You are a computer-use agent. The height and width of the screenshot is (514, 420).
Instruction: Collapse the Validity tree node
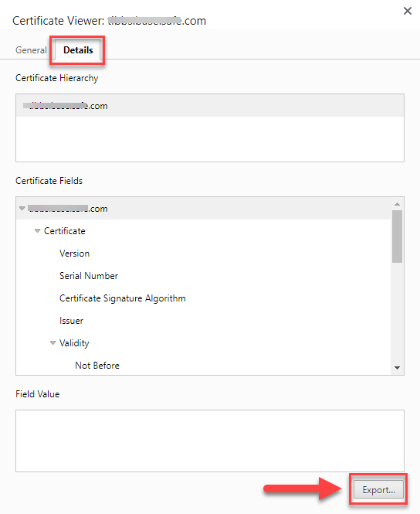53,343
